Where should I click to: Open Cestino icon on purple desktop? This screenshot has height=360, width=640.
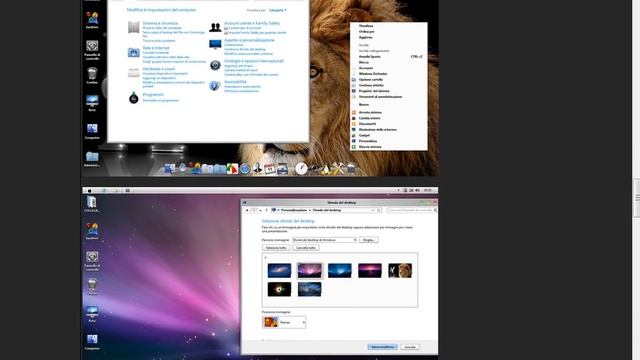click(x=92, y=284)
